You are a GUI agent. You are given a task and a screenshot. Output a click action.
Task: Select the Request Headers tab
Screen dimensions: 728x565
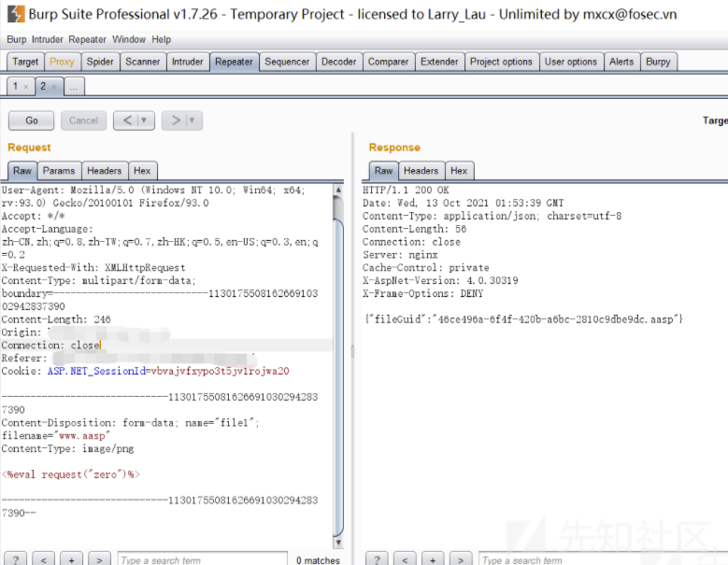[x=105, y=171]
